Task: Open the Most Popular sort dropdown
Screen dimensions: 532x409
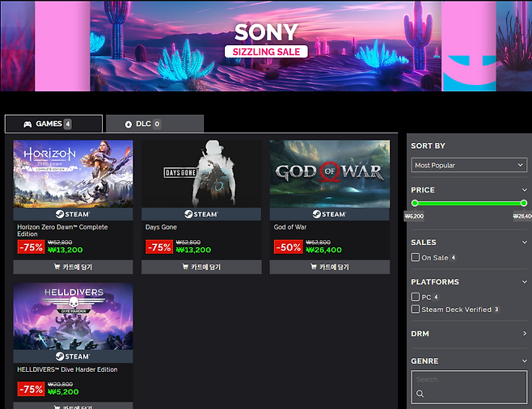Action: (x=469, y=165)
